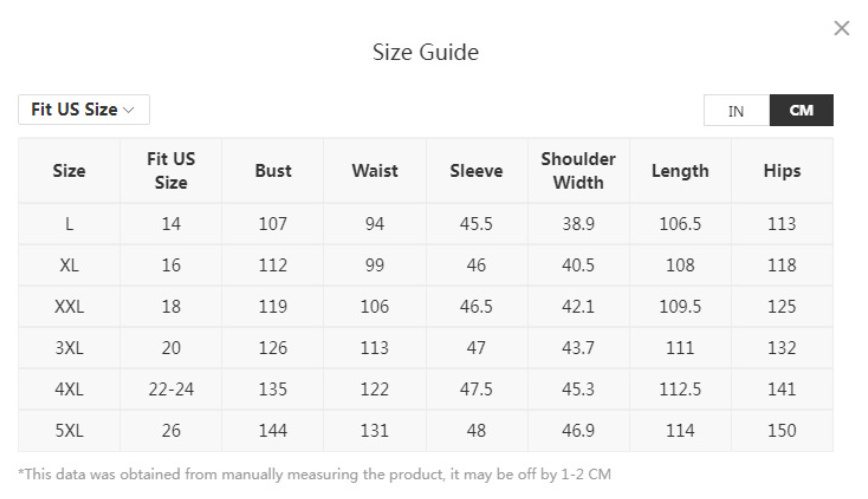Select the XL size row label

coord(69,265)
